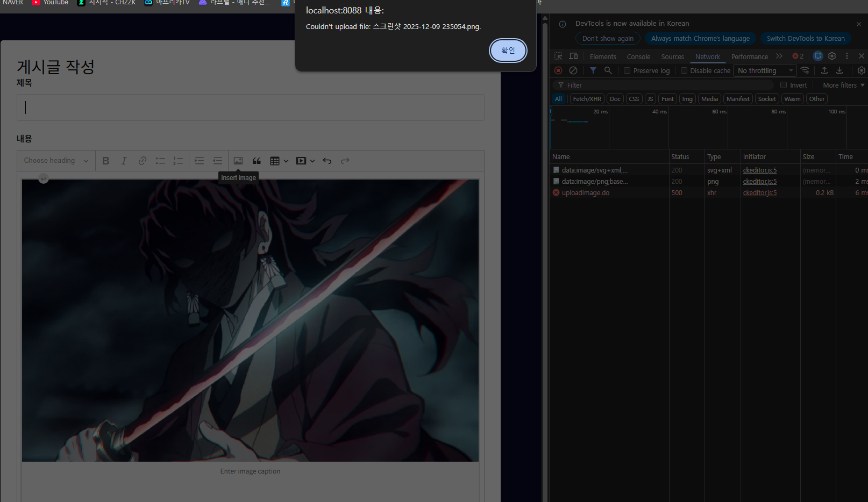Click the insert media icon
868x502 pixels.
coord(301,161)
